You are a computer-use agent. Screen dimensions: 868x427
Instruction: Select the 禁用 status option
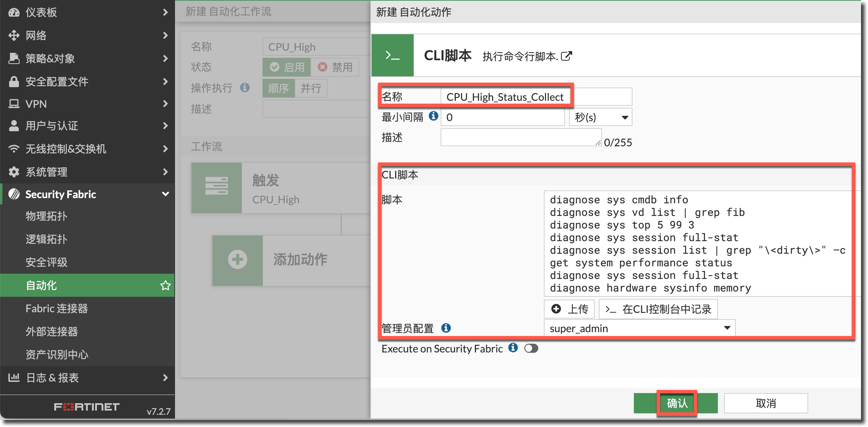pos(335,67)
